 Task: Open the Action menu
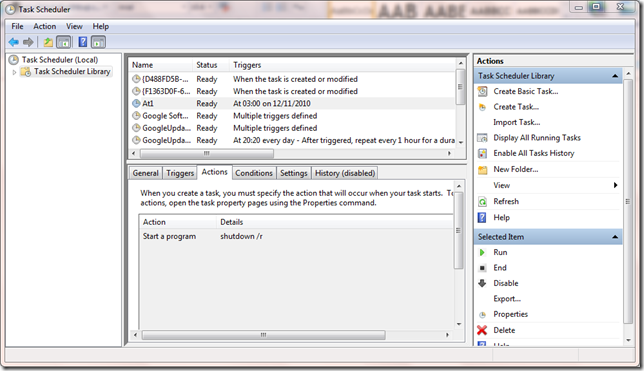[45, 26]
